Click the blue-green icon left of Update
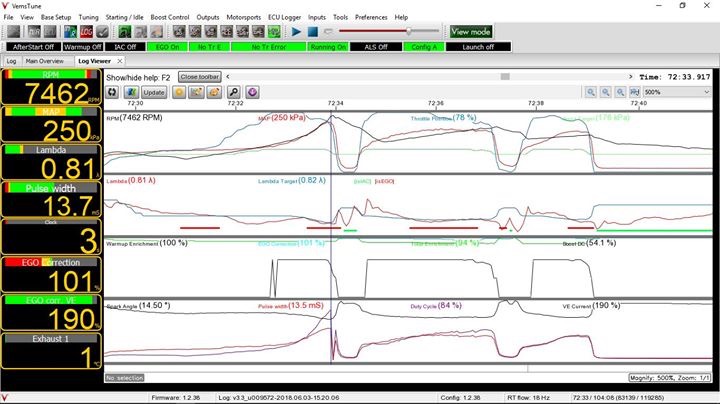Screen dimensions: 720x404 click(131, 92)
